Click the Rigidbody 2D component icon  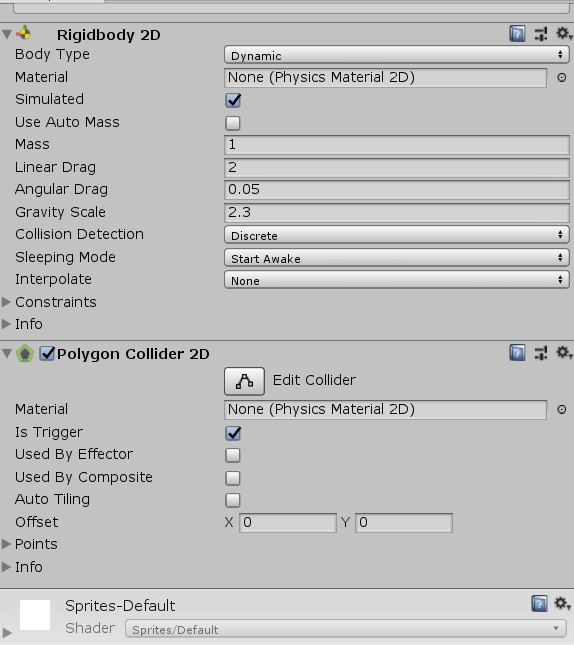(24, 33)
